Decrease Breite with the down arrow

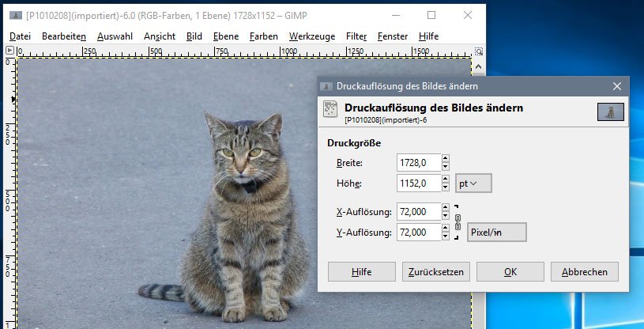coord(446,167)
